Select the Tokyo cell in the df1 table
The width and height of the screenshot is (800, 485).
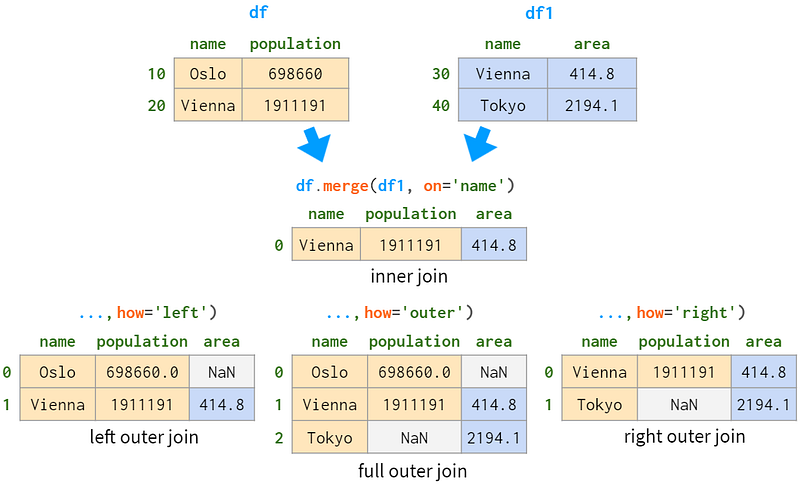coord(503,106)
